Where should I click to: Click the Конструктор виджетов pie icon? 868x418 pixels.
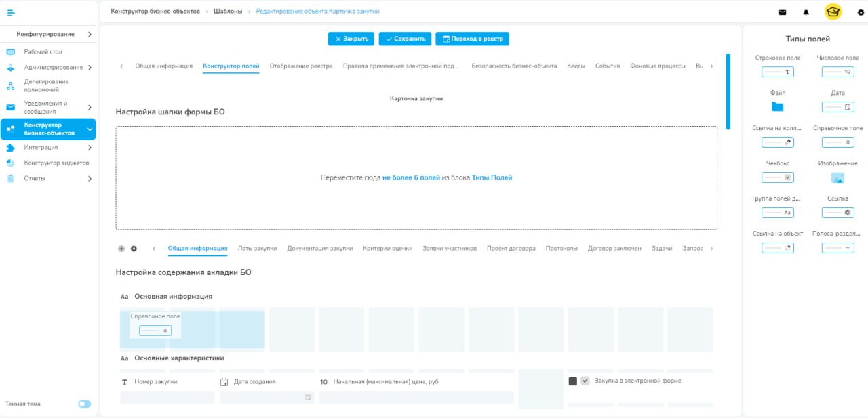(10, 163)
